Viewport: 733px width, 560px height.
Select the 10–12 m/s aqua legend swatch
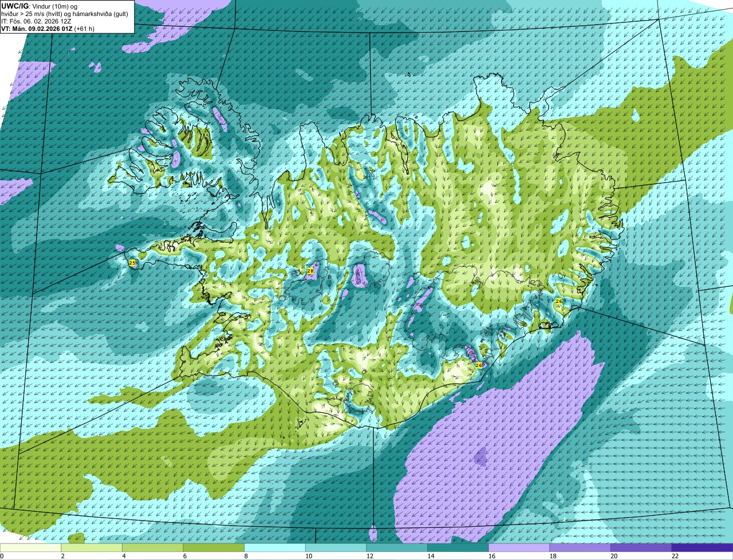(336, 547)
